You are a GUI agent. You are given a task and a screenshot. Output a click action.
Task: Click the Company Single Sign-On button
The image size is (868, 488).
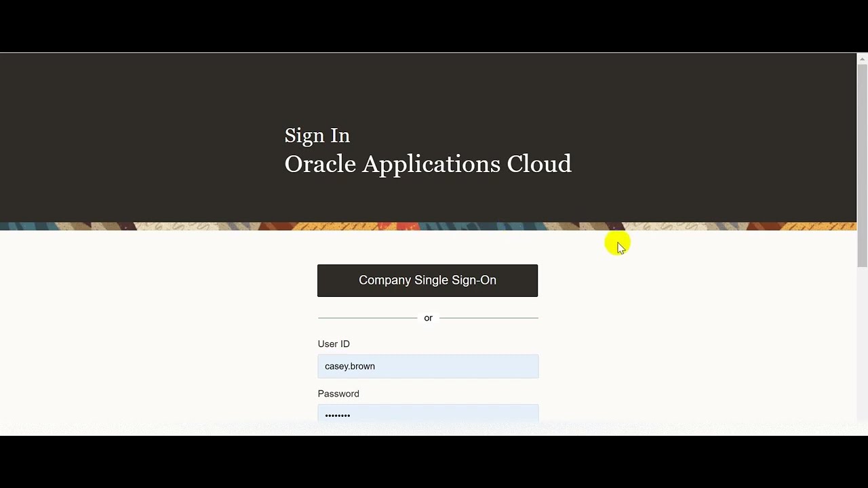pyautogui.click(x=427, y=281)
